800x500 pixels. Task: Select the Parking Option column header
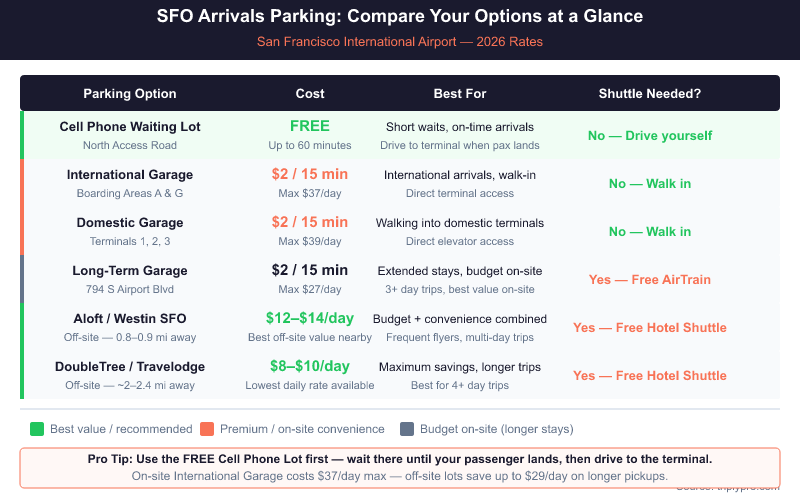[130, 94]
